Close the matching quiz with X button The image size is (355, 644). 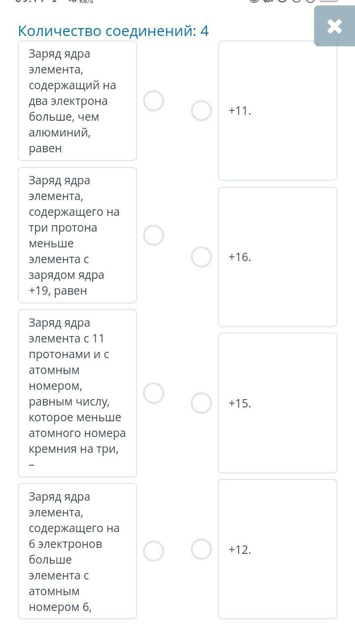click(334, 26)
